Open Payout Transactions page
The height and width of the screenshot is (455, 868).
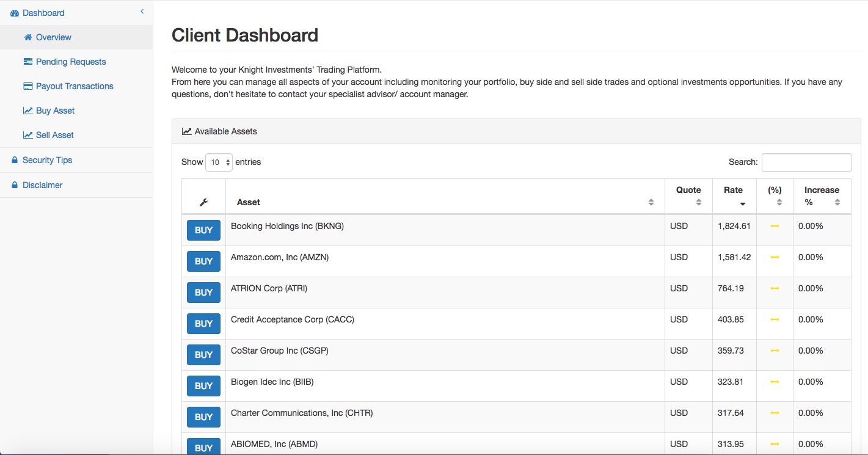point(76,86)
